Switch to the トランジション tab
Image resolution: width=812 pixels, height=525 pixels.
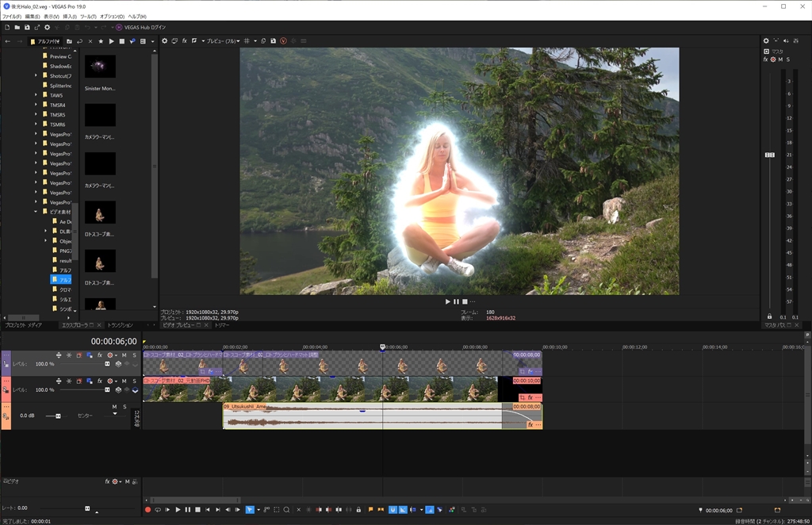pyautogui.click(x=120, y=325)
